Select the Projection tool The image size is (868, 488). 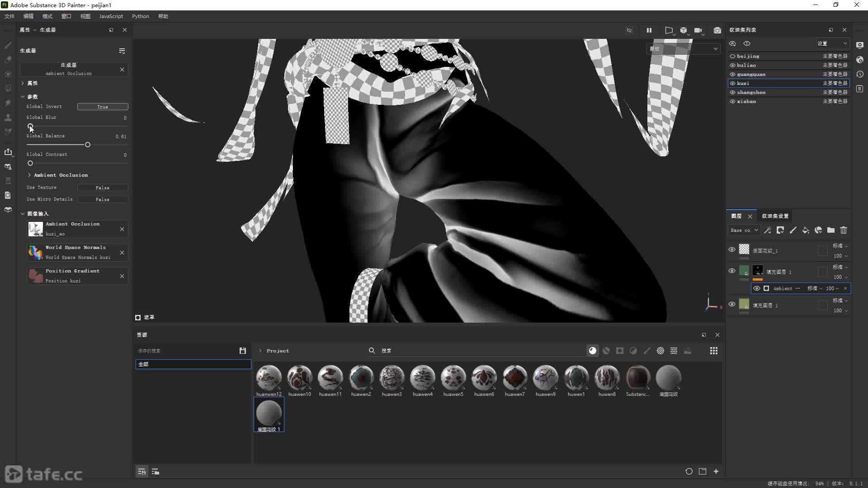(8, 74)
